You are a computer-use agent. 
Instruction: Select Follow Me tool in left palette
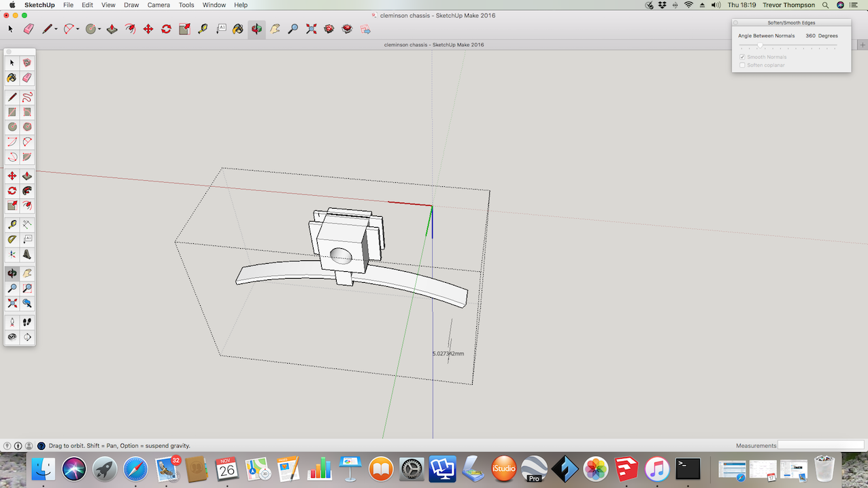(x=27, y=191)
